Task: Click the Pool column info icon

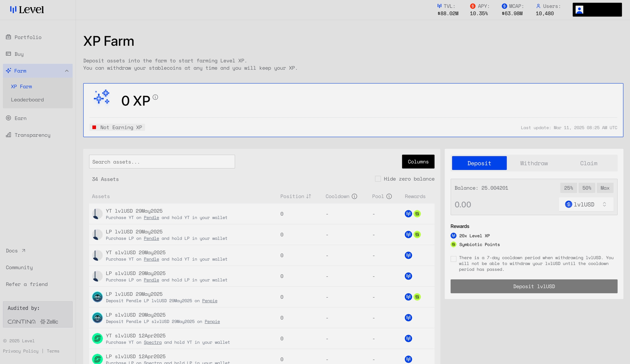Action: 389,196
